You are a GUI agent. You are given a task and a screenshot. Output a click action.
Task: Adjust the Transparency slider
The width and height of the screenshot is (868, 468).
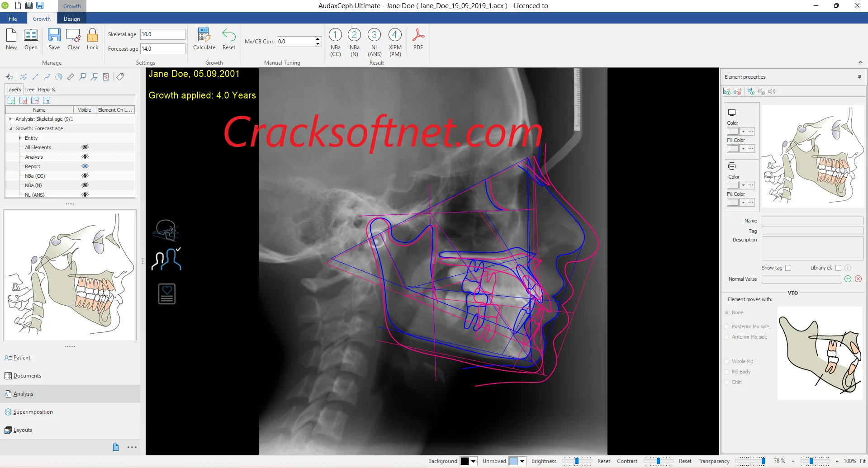point(750,461)
